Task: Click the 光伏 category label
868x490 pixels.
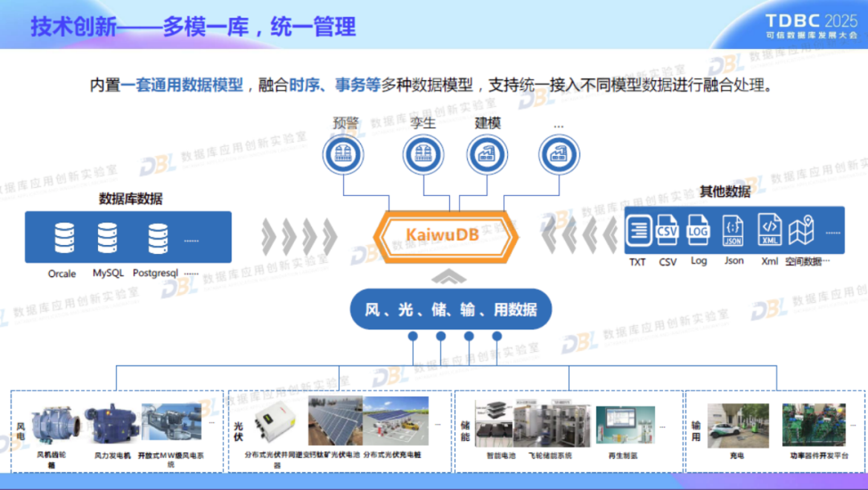Action: pos(238,431)
